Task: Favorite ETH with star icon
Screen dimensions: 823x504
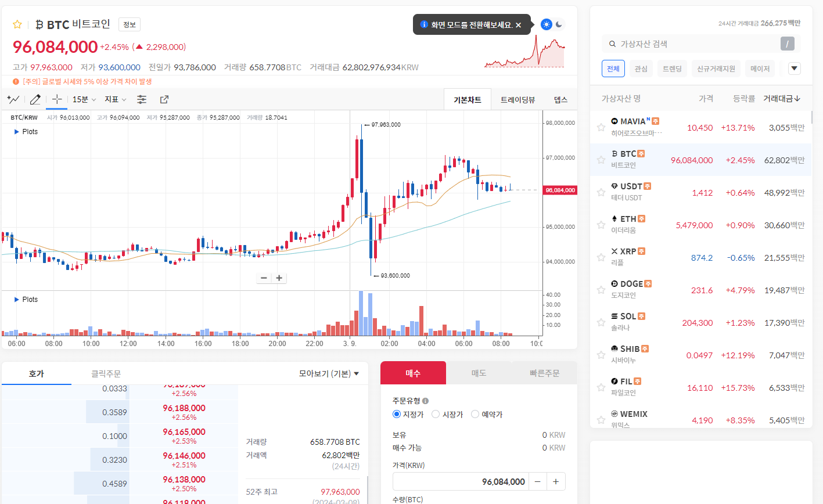Action: point(601,225)
